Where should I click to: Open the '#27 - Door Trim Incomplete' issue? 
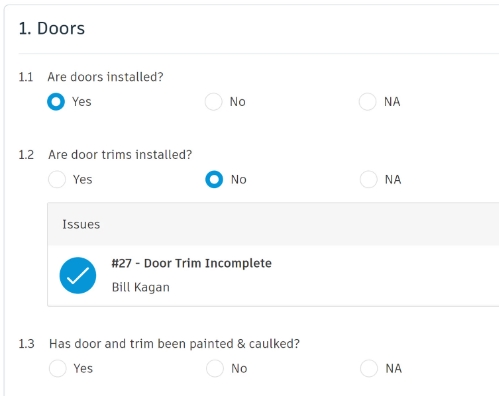pos(192,263)
